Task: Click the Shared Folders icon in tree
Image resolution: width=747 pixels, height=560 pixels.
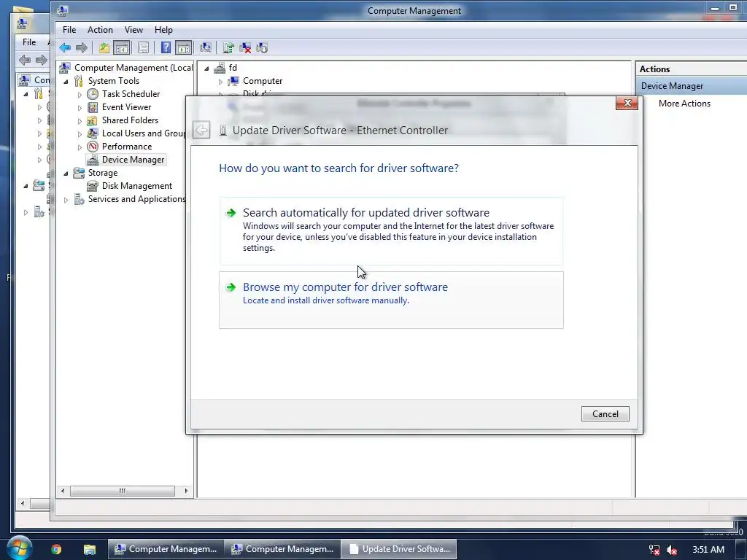Action: pyautogui.click(x=92, y=120)
